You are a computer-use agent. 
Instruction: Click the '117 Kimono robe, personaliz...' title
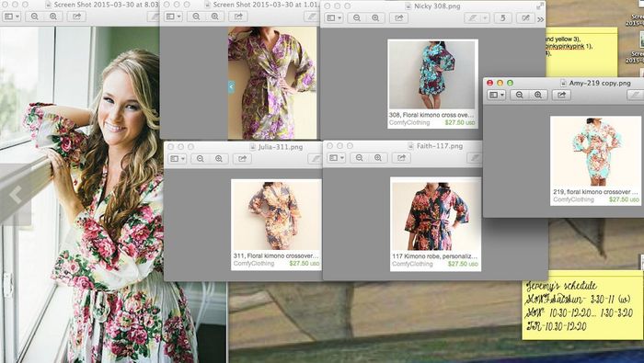pos(434,256)
